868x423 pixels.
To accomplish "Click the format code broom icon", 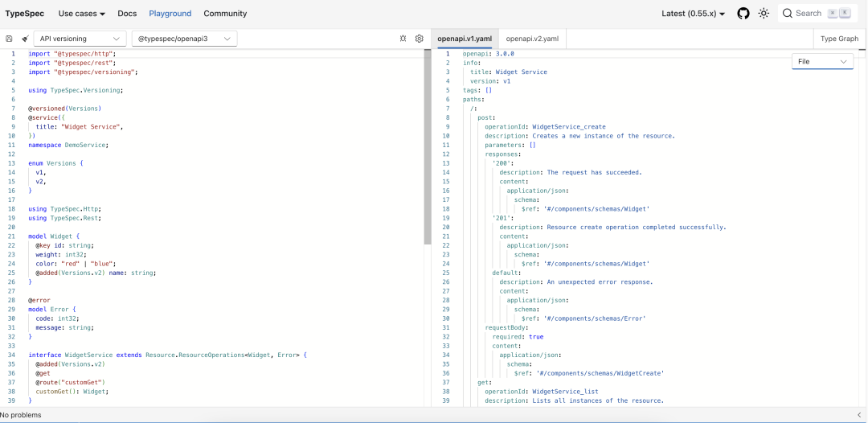I will [x=25, y=39].
